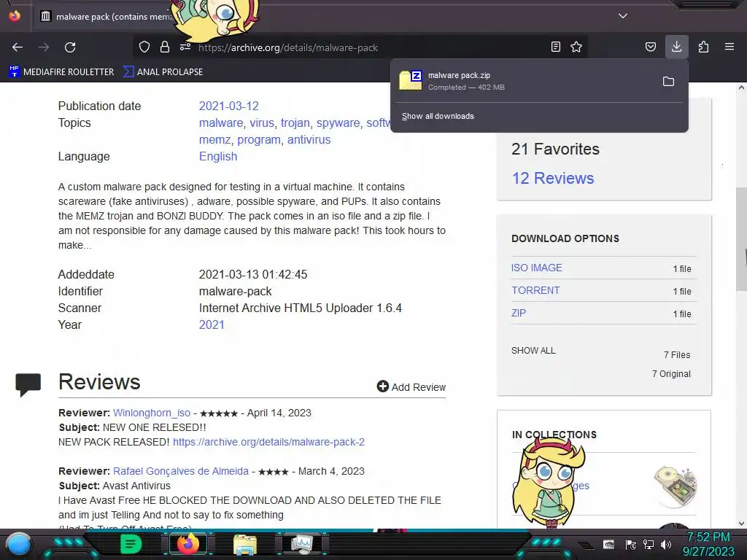Select identifier value malware-pack
Viewport: 747px width, 560px height.
[x=236, y=291]
